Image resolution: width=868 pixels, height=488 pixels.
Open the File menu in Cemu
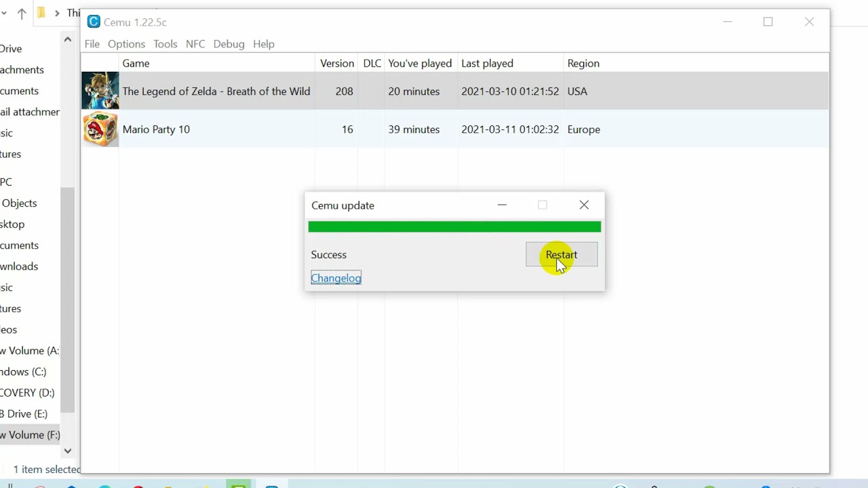coord(92,44)
